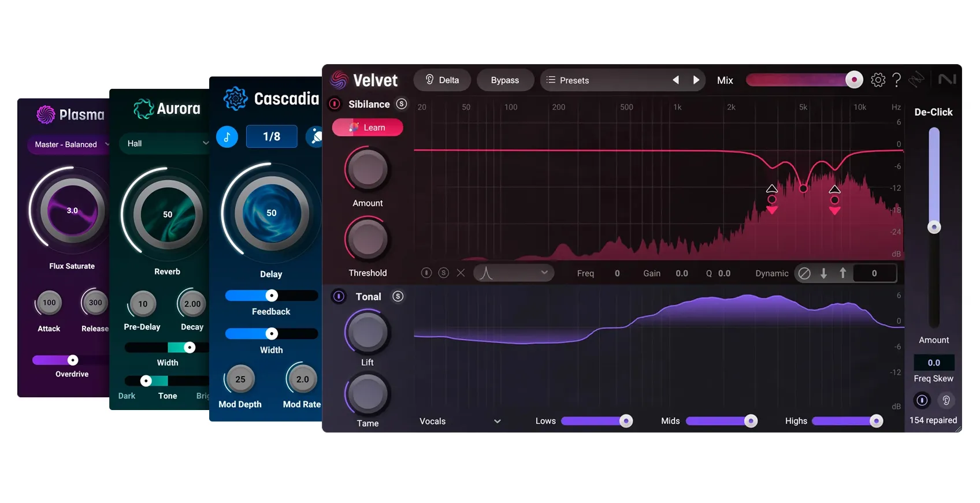Open the Aurora Hall reverb type dropdown
Screen dimensions: 980x503
click(165, 143)
